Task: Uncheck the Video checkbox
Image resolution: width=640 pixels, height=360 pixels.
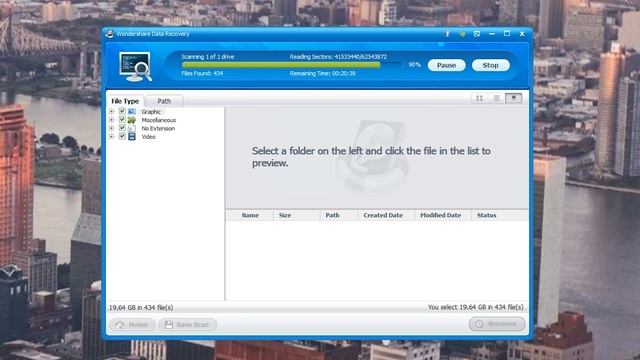Action: click(122, 136)
